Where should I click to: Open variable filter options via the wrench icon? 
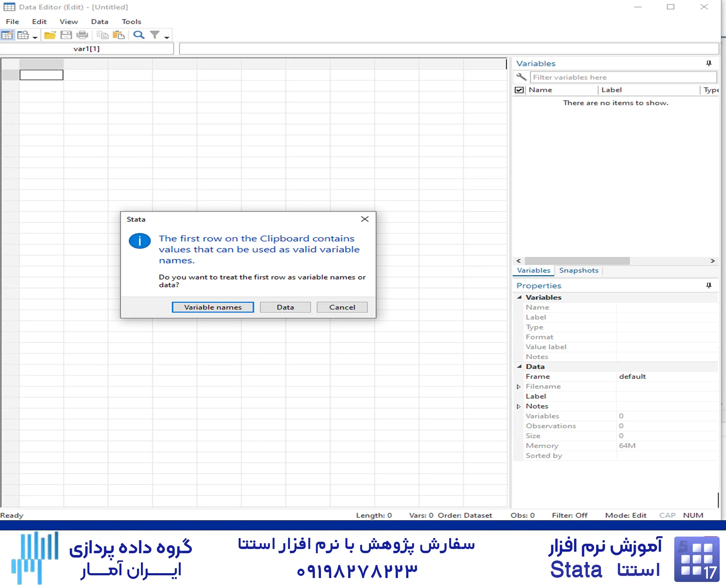521,77
